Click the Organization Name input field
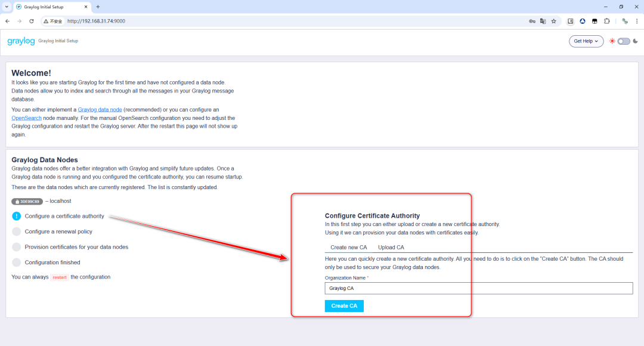 click(478, 288)
